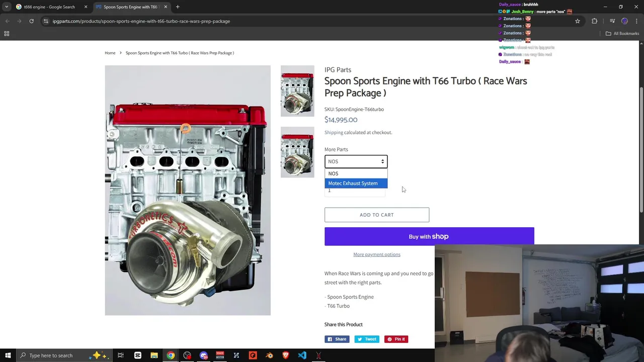Choose Motec Exhaust System from the dropdown list
The height and width of the screenshot is (362, 644).
pyautogui.click(x=356, y=183)
